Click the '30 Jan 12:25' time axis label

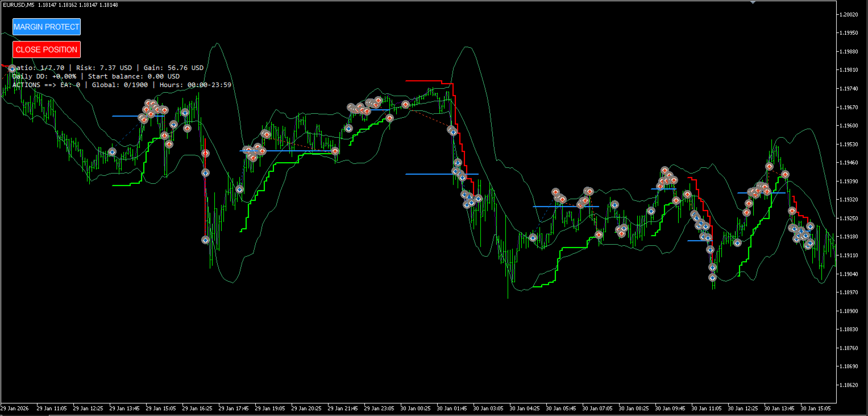pos(743,409)
